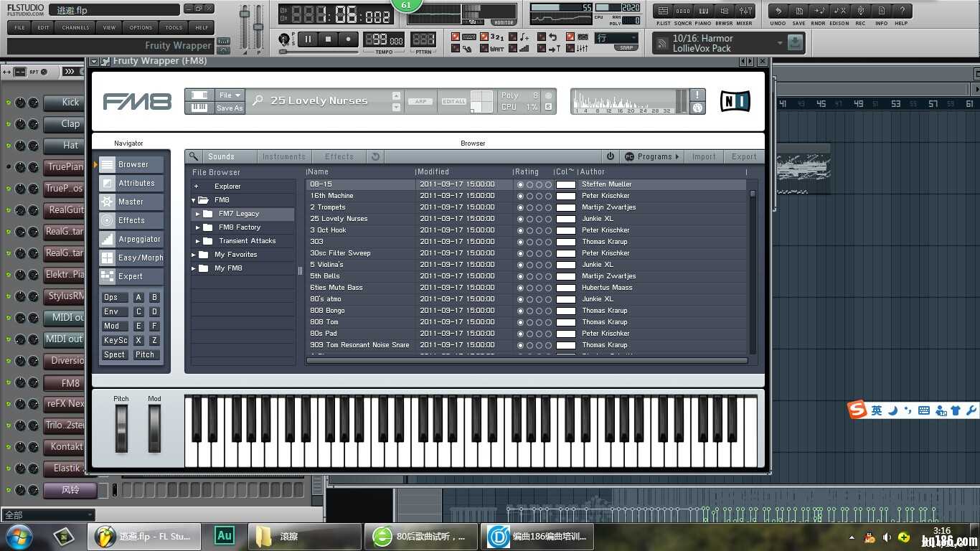980x551 pixels.
Task: Toggle the ARP arpeggiator button
Action: point(420,101)
